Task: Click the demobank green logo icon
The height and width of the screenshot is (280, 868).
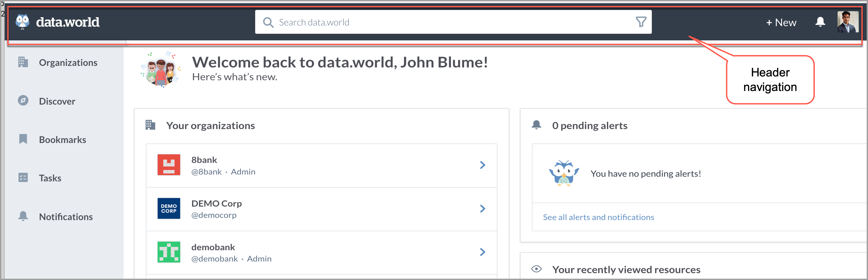Action: pos(169,252)
